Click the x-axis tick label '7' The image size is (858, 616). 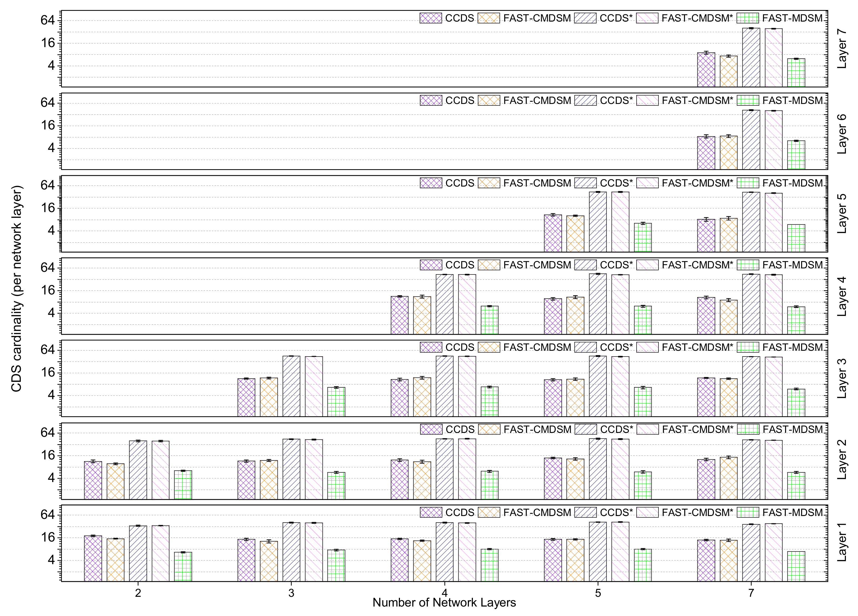[x=751, y=593]
